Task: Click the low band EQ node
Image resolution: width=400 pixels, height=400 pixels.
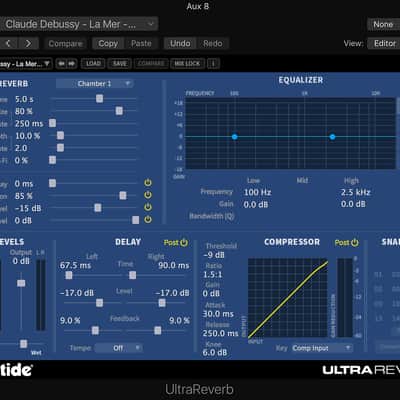Action: point(235,137)
